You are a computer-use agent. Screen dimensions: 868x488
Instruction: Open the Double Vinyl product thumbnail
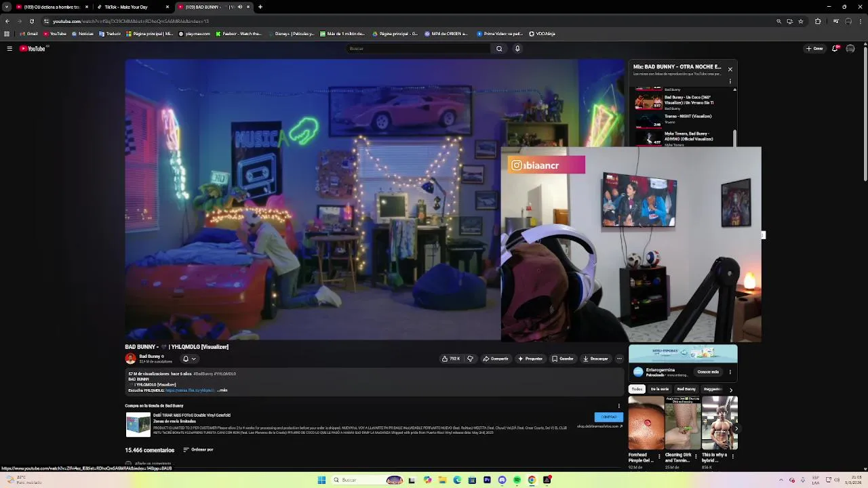[x=138, y=425]
